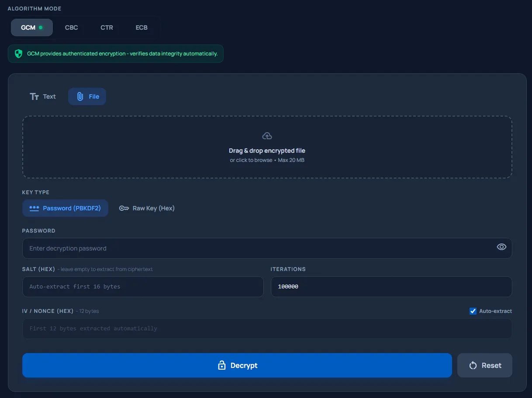Select the GCM algorithm mode
This screenshot has height=398, width=532.
32,27
